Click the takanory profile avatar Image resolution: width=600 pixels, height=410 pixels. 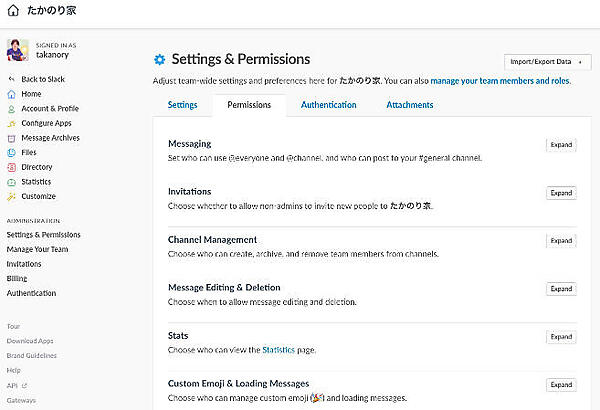tap(18, 50)
